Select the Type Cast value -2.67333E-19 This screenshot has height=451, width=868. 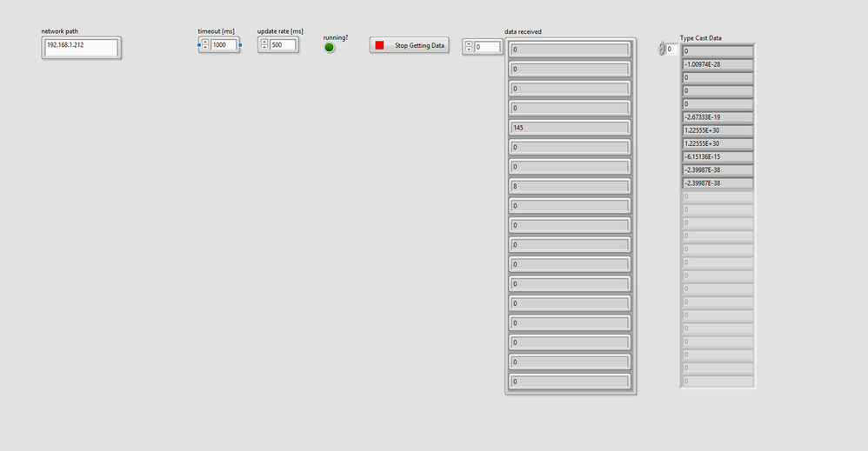pos(718,117)
